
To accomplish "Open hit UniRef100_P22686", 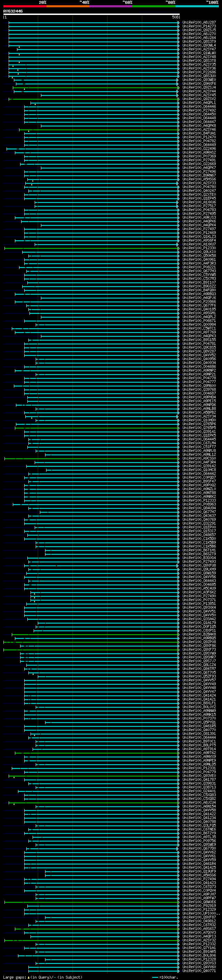I will [x=199, y=72].
